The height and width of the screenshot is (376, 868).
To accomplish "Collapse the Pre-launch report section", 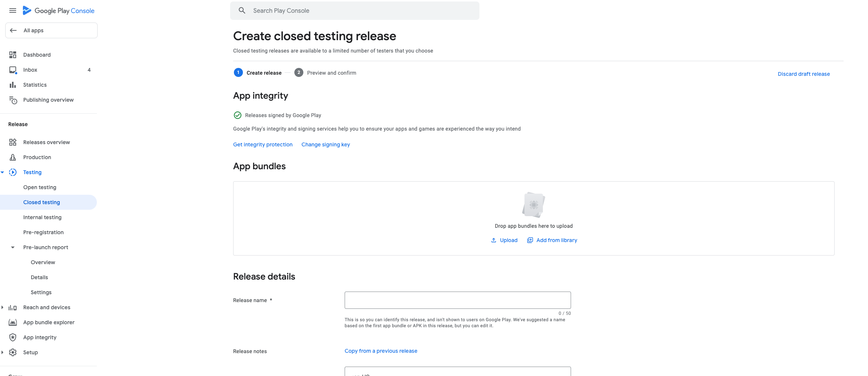I will [x=13, y=247].
